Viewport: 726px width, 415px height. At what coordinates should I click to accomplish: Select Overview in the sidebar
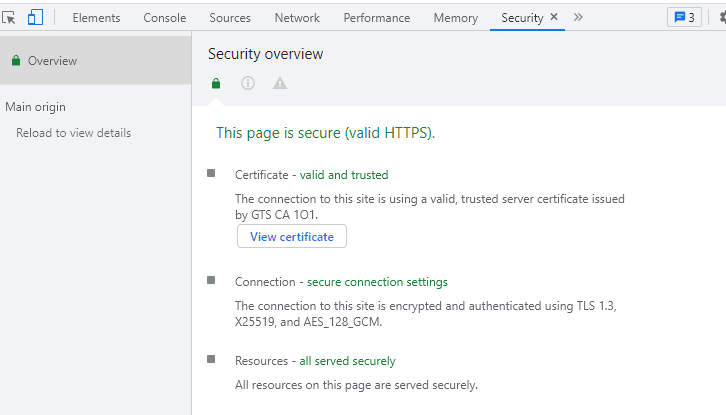pyautogui.click(x=95, y=61)
